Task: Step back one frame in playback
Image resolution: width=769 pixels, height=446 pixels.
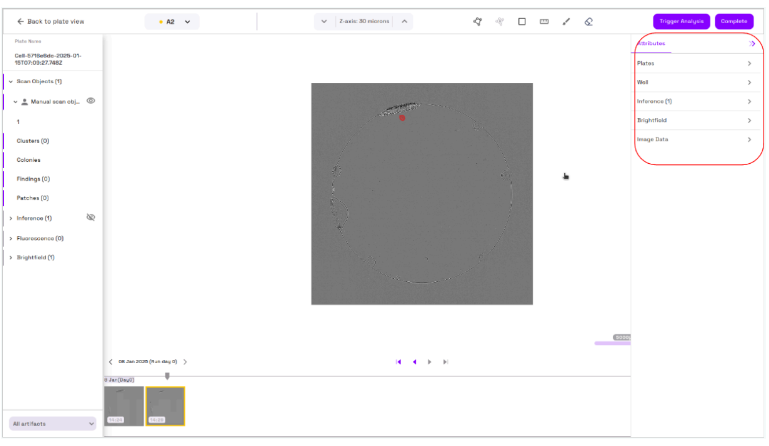Action: pos(414,362)
